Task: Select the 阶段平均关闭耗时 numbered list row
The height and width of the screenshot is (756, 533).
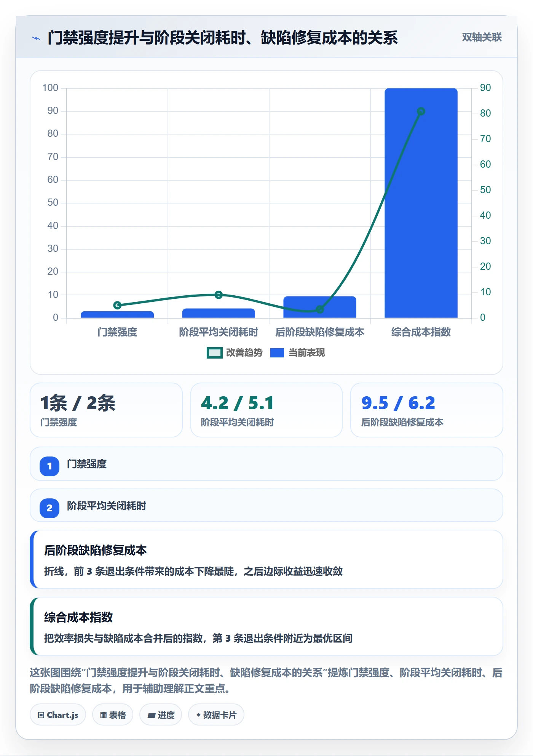Action: 266,506
